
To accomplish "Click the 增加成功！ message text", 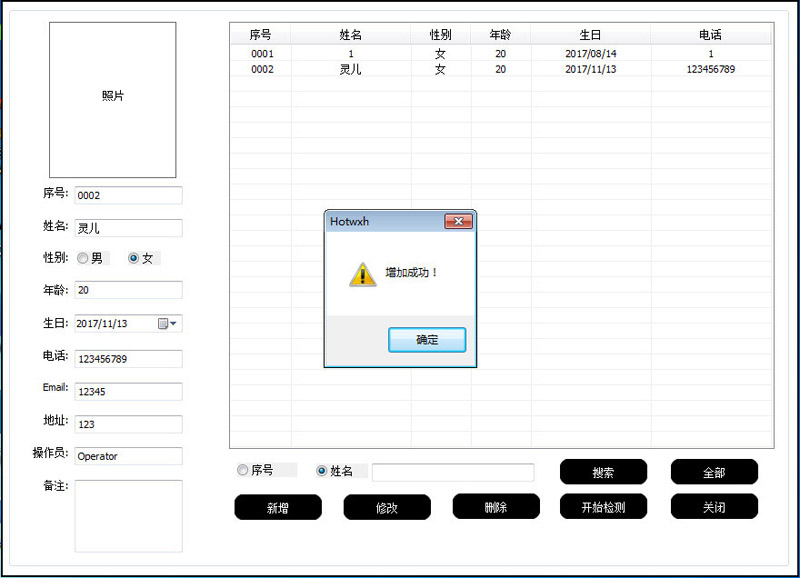I will click(411, 272).
